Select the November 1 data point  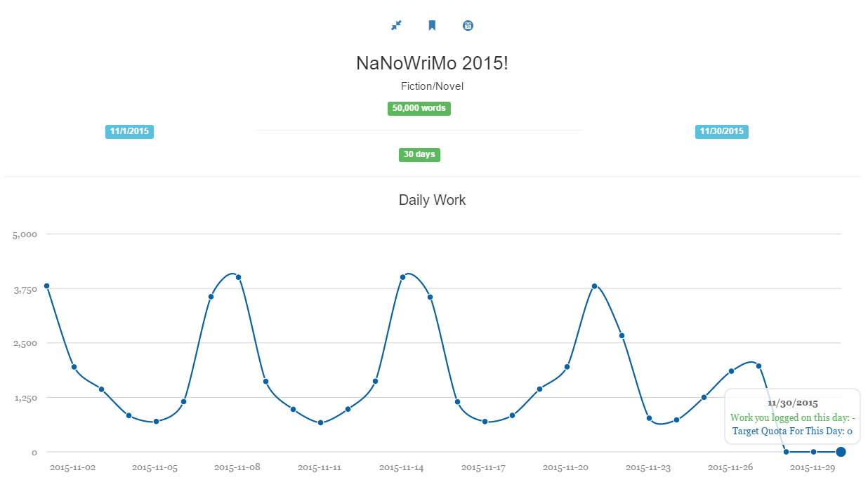click(46, 286)
